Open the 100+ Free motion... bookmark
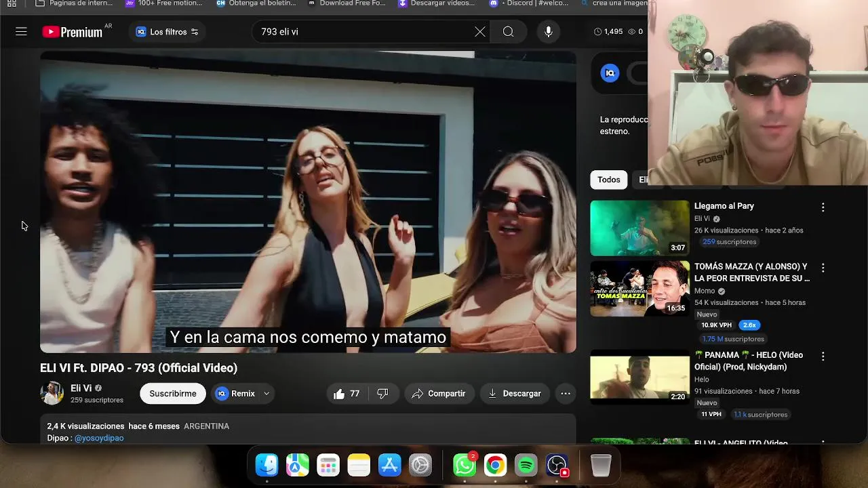This screenshot has height=488, width=868. point(164,3)
